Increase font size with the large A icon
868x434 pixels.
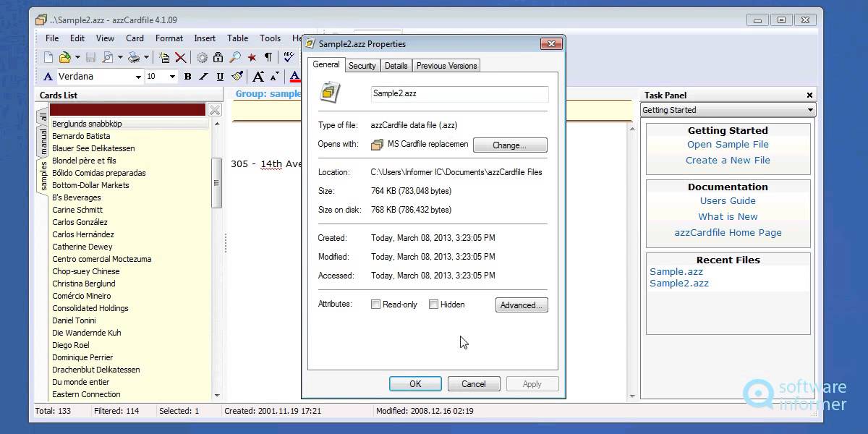tap(258, 77)
